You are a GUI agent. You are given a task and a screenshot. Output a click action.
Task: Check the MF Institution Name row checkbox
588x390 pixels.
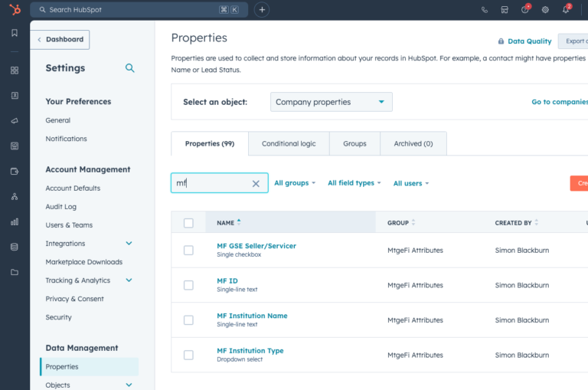coord(188,320)
